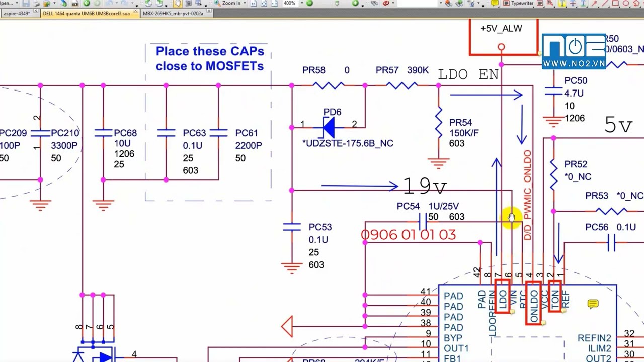Viewport: 644px width, 362px height.
Task: Close the aspire-4349 tab
Action: tap(35, 11)
